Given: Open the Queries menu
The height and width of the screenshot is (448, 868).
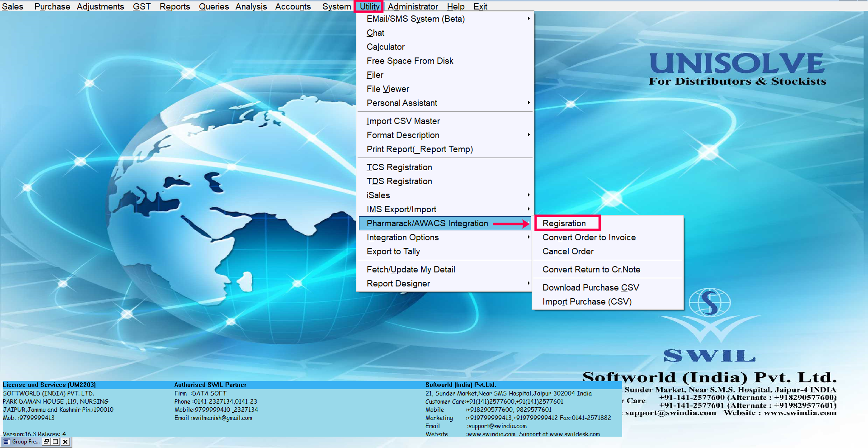Looking at the screenshot, I should (x=214, y=6).
